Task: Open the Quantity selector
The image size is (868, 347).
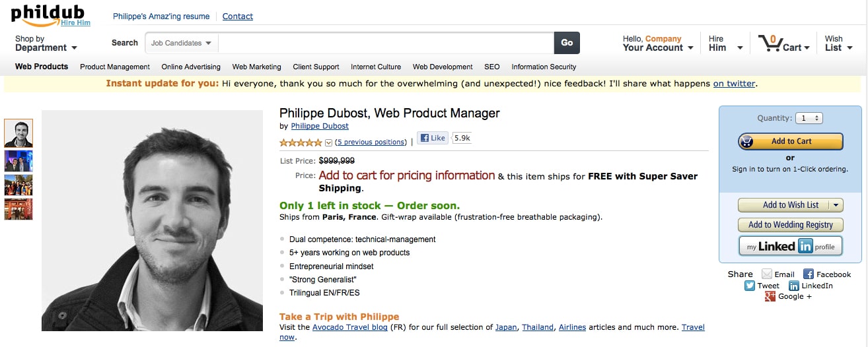Action: [809, 118]
